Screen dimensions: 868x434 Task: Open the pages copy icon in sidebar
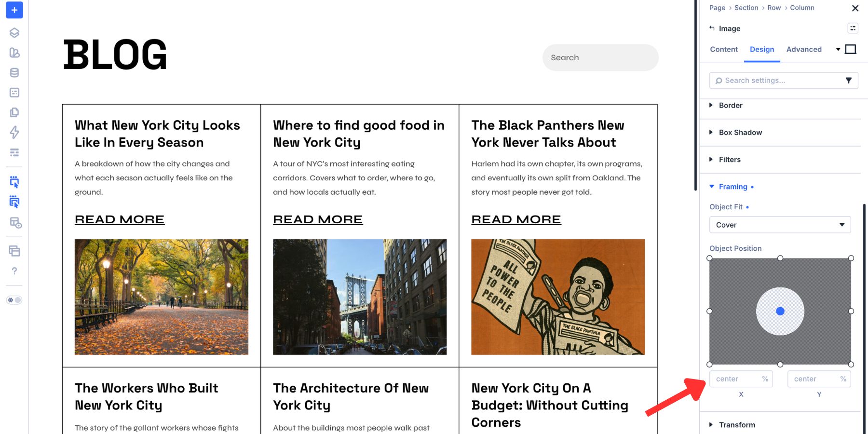click(x=14, y=112)
